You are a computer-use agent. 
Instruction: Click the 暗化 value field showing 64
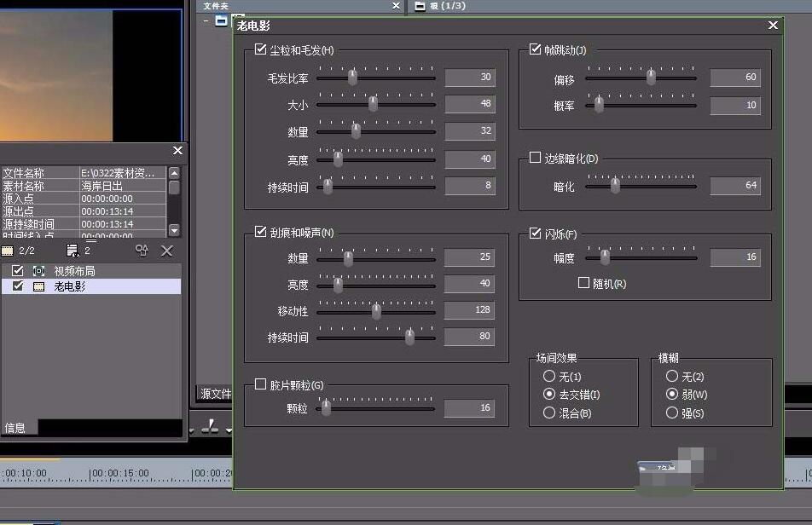(x=734, y=185)
